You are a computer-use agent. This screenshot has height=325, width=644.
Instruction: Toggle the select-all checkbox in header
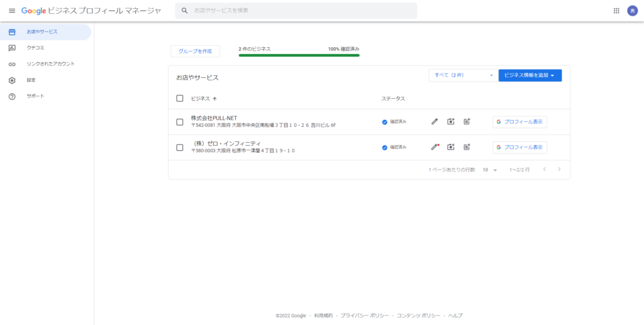[180, 99]
